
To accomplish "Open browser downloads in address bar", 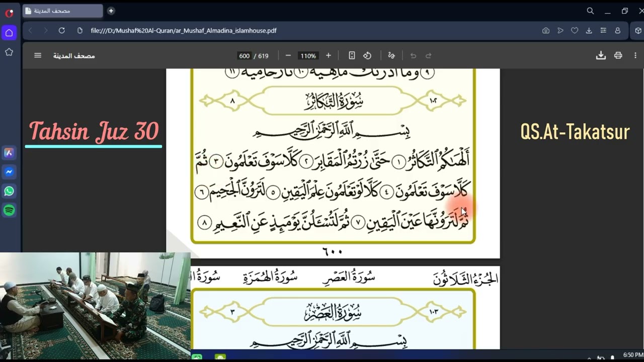I will point(589,31).
